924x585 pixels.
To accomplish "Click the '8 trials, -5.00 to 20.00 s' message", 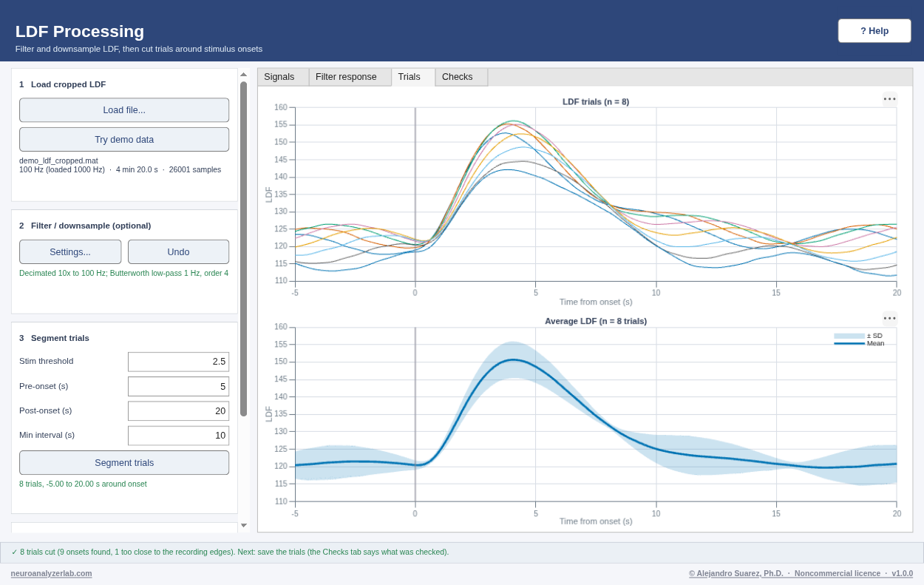I will coord(83,484).
